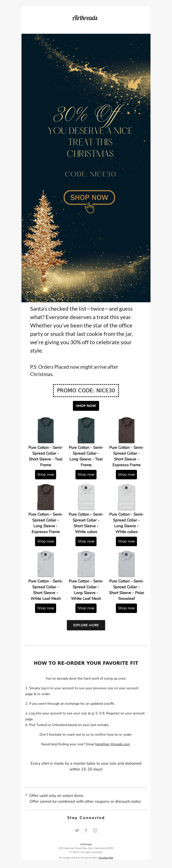Click the EXPLORE MORE button

click(x=86, y=625)
